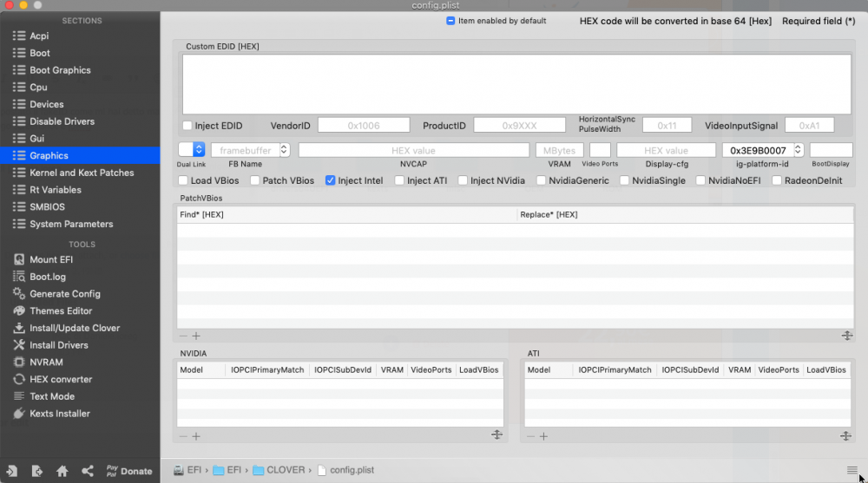
Task: Click the ProductID input field
Action: [519, 126]
